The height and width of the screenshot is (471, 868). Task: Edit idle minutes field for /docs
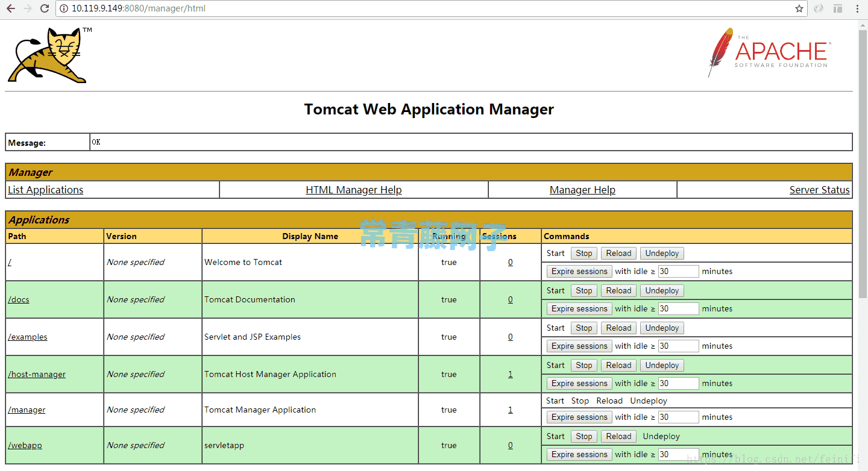tap(679, 309)
